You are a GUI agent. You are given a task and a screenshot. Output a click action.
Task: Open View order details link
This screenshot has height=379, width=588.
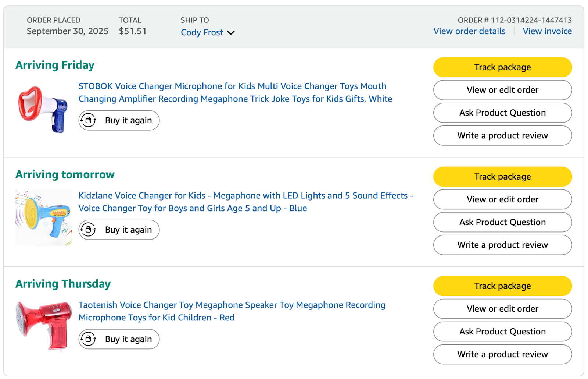tap(469, 31)
